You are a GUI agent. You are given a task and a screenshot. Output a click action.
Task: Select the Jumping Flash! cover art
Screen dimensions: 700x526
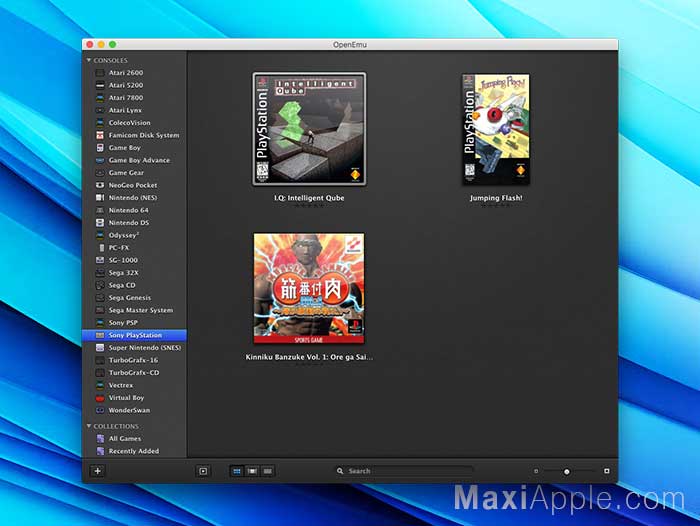496,129
